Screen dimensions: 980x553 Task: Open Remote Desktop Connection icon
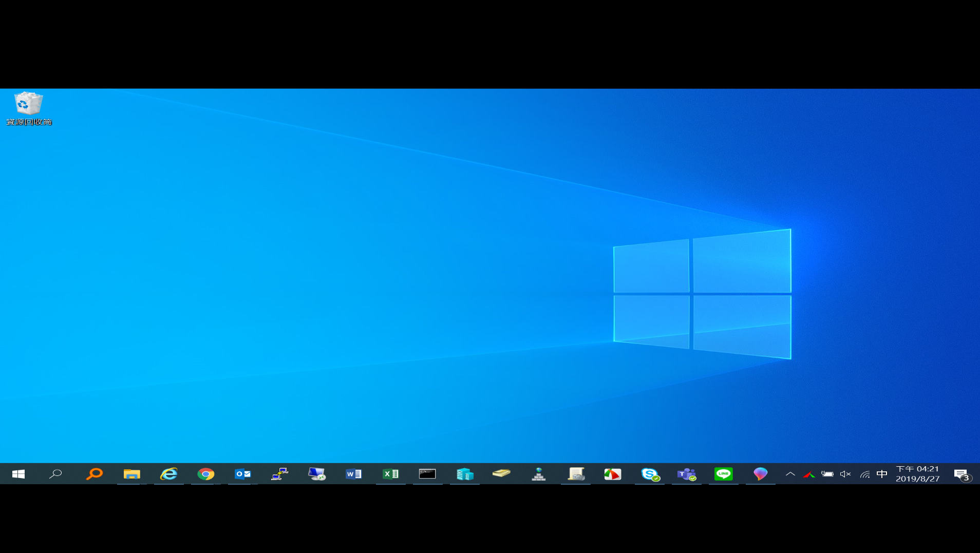(317, 474)
